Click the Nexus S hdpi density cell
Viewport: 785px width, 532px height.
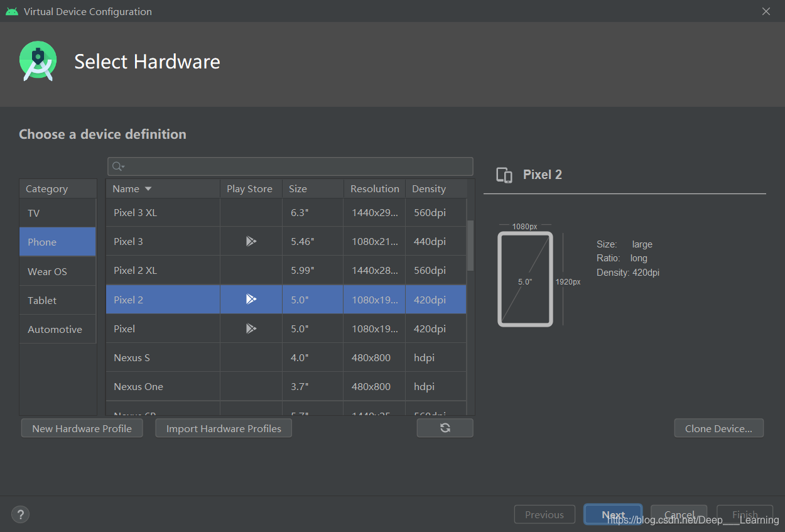pyautogui.click(x=436, y=357)
